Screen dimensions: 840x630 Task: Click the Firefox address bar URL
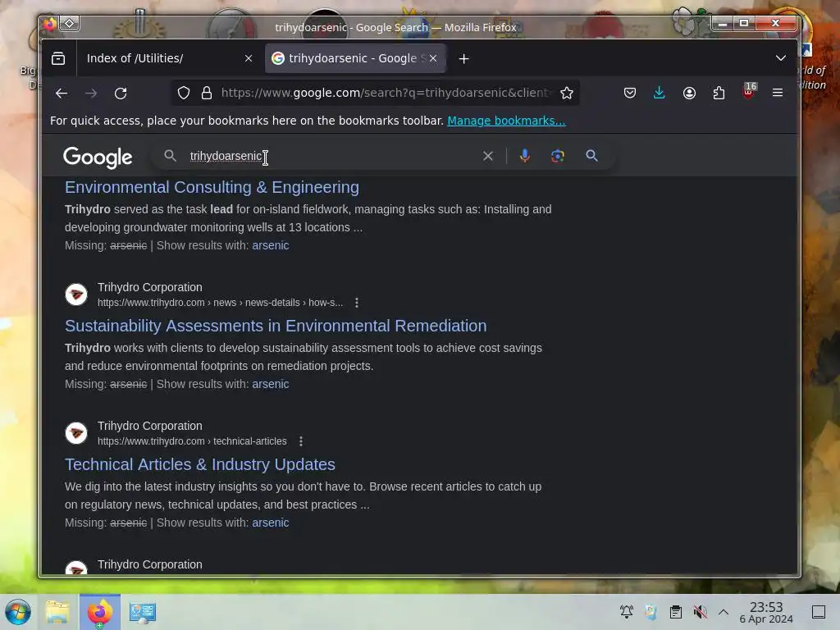pyautogui.click(x=386, y=94)
